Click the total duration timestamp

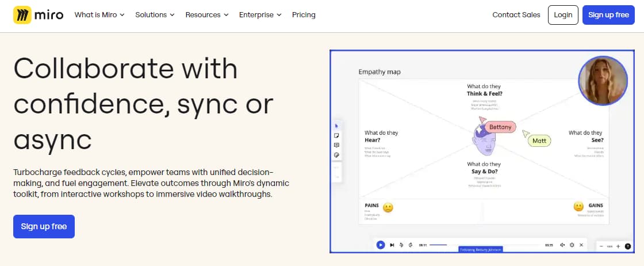(549, 245)
